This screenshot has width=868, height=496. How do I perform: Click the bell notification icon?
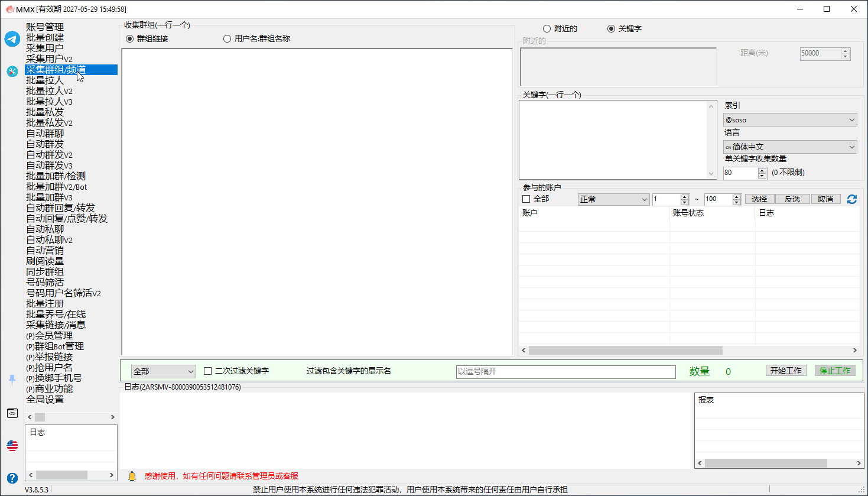click(132, 476)
